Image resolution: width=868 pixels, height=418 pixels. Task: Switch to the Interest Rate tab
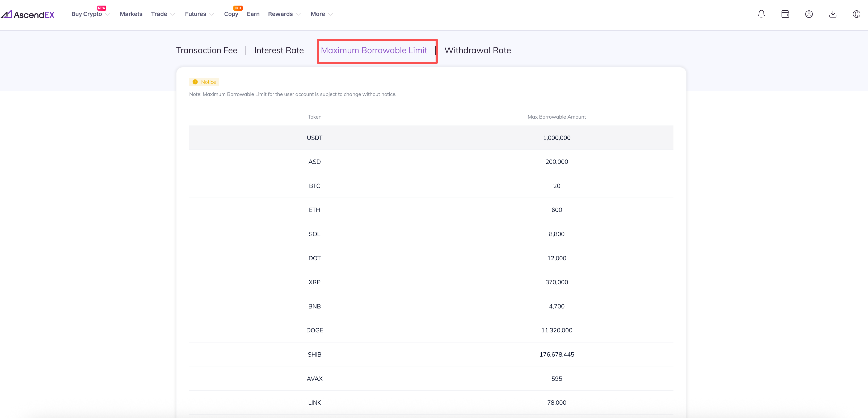click(279, 51)
